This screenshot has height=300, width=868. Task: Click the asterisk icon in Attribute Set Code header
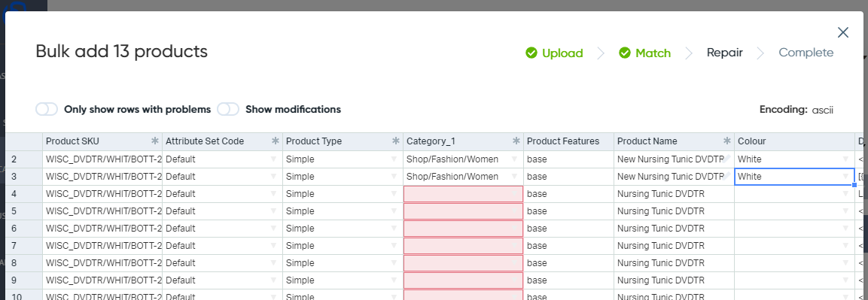click(x=276, y=141)
